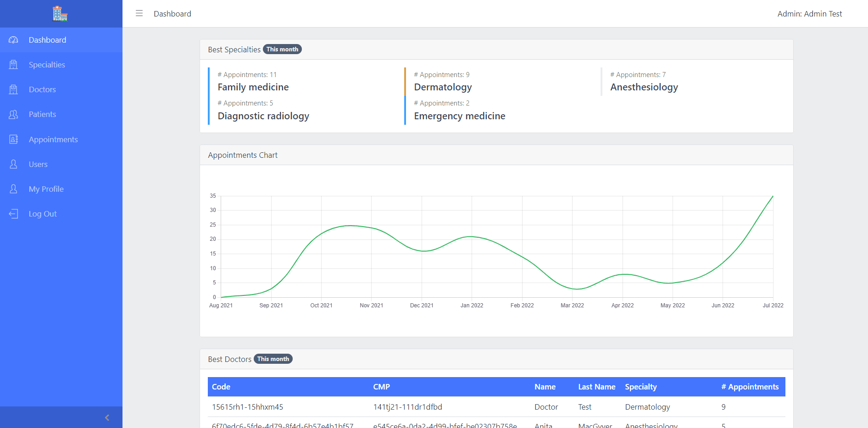868x428 pixels.
Task: Click the Admin: Admin Test label
Action: pyautogui.click(x=810, y=14)
